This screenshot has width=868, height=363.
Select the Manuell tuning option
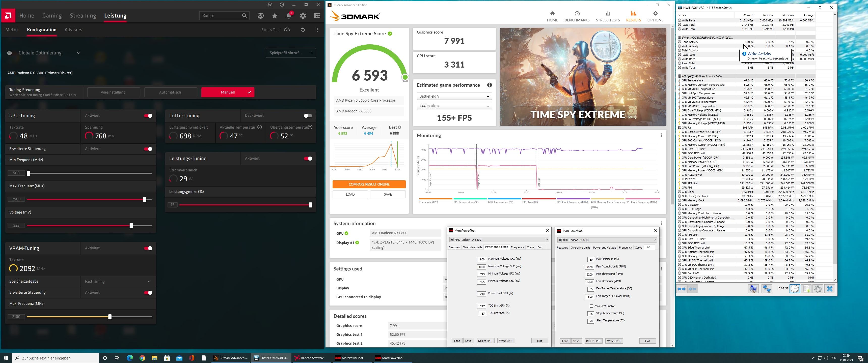pos(228,92)
